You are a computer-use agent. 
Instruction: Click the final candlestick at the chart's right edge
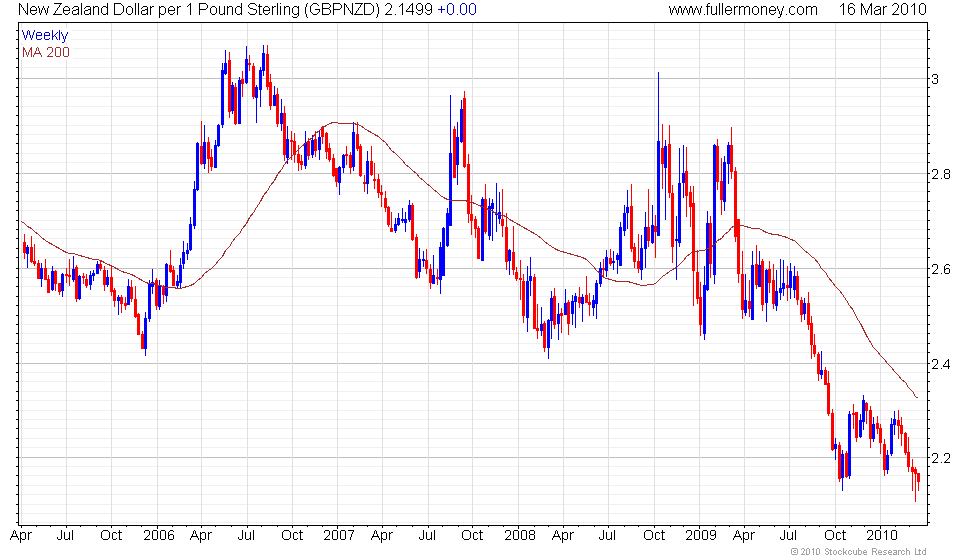pyautogui.click(x=917, y=482)
